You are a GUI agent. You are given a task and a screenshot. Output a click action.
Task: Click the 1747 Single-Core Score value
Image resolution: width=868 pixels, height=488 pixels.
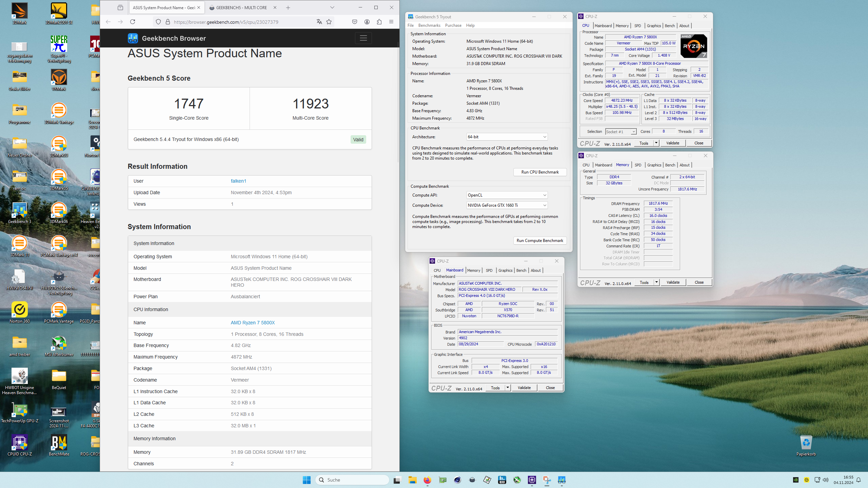(189, 104)
